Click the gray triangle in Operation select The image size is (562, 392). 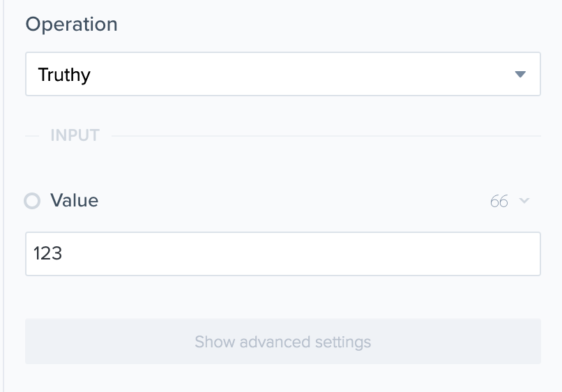(519, 75)
